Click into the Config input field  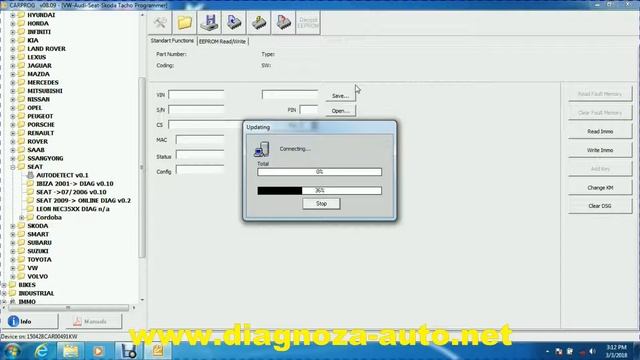[200, 170]
